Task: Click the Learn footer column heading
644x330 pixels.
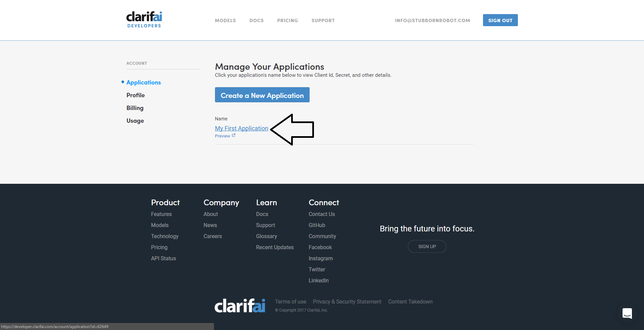Action: tap(267, 203)
